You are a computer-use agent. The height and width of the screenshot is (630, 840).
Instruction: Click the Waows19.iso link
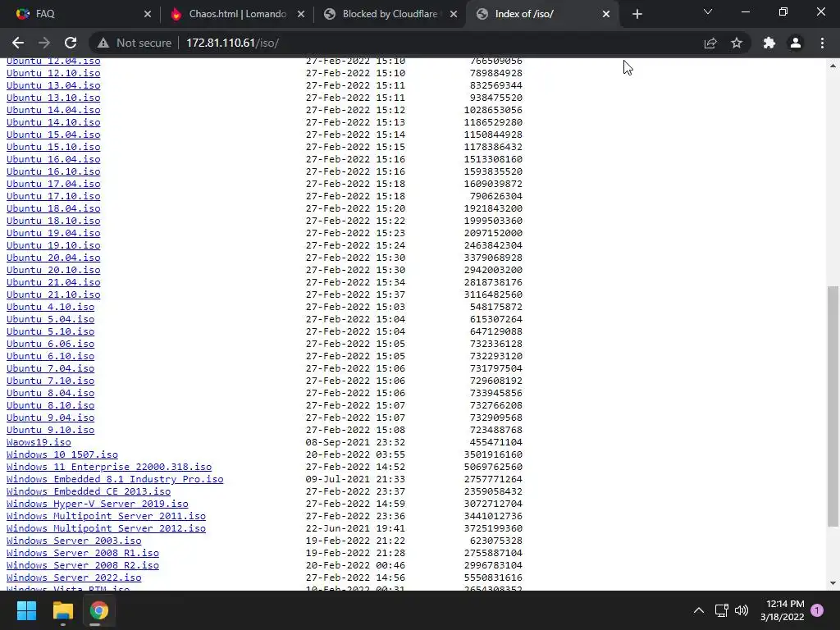(39, 442)
